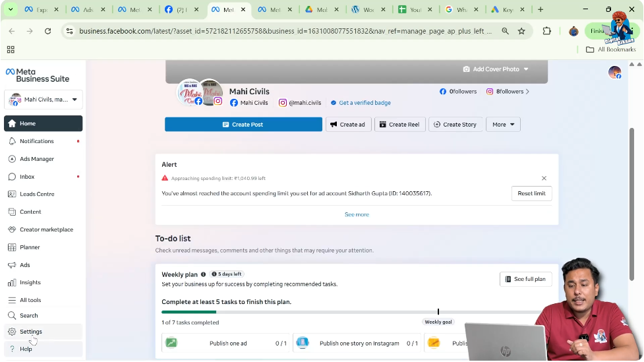Dismiss the spending limit alert
The width and height of the screenshot is (644, 362).
click(x=544, y=178)
